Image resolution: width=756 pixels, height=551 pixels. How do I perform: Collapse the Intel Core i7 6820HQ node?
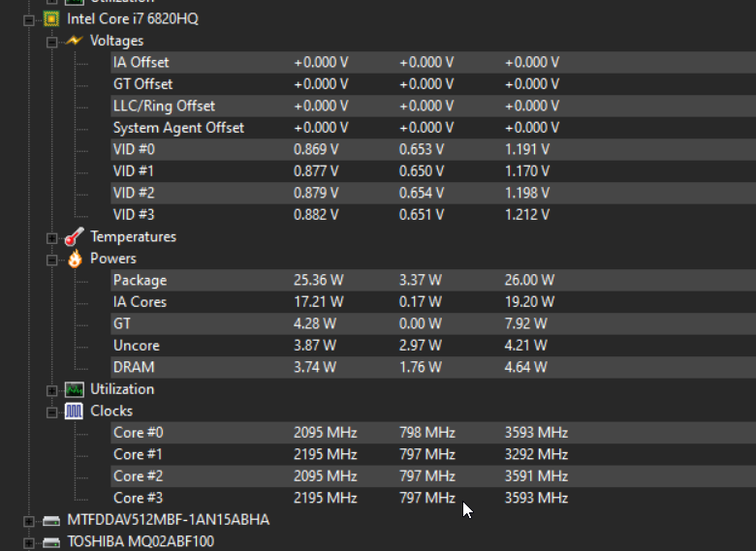coord(28,18)
